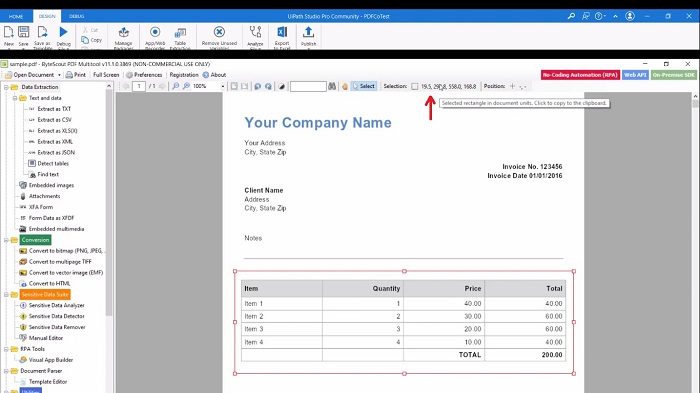Image resolution: width=700 pixels, height=393 pixels.
Task: Click the page number input field
Action: pos(139,86)
